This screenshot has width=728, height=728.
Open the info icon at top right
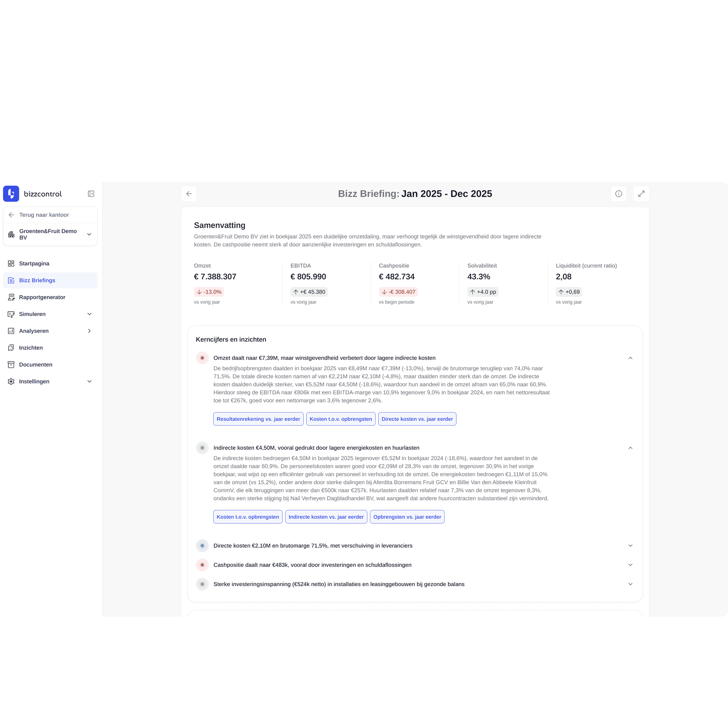pyautogui.click(x=618, y=194)
